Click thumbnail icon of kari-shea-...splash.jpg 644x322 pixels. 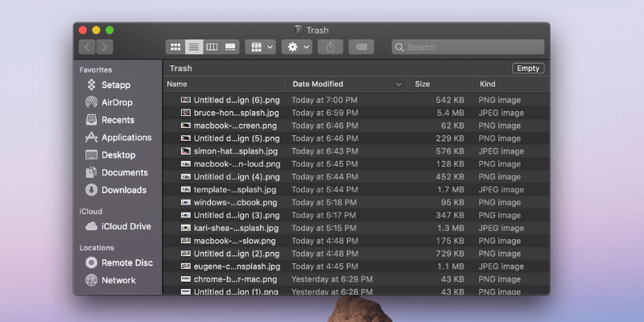(x=186, y=228)
